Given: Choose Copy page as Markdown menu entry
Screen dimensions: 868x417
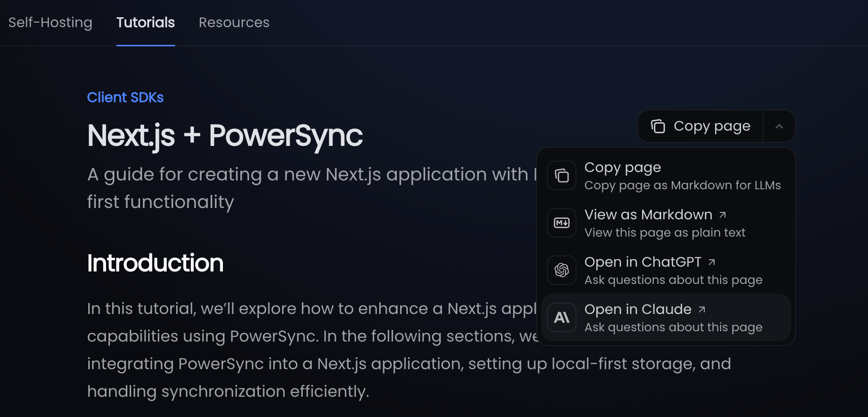Looking at the screenshot, I should click(666, 175).
